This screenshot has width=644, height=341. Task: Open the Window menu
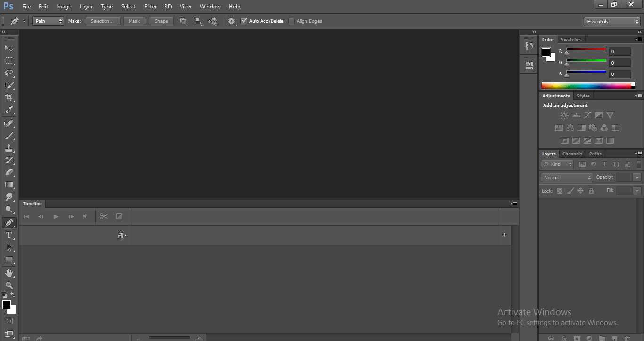210,7
